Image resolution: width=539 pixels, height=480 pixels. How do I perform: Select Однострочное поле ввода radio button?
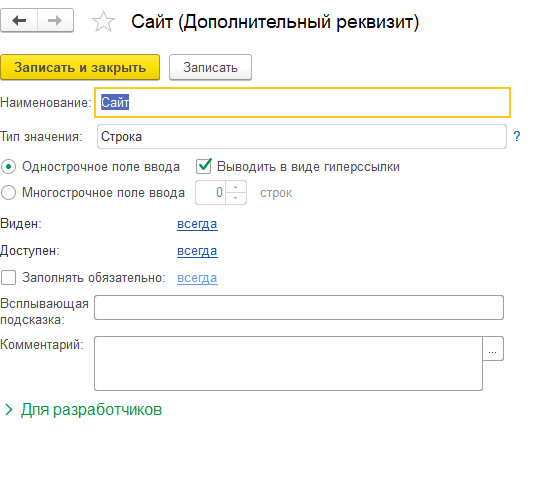(x=9, y=167)
